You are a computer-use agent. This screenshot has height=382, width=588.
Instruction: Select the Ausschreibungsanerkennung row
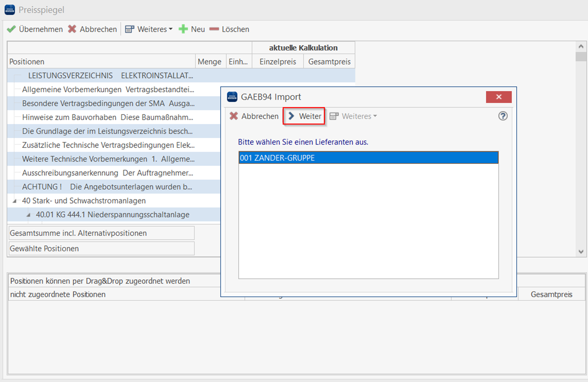107,173
